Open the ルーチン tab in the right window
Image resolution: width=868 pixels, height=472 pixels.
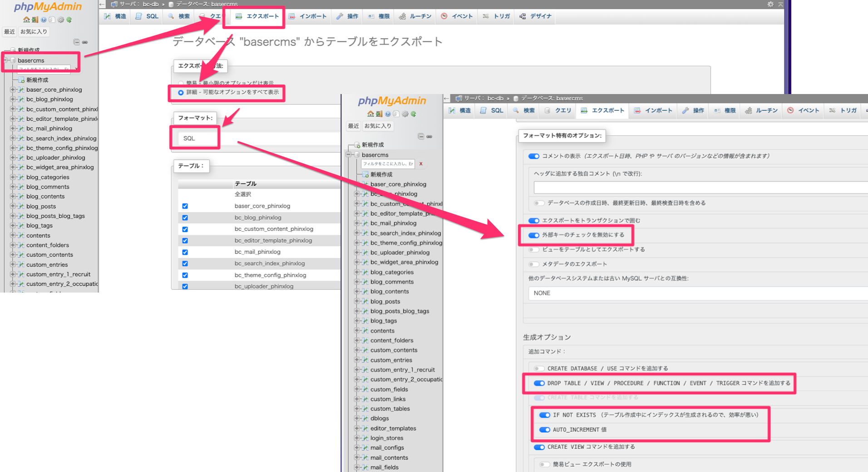click(x=761, y=111)
